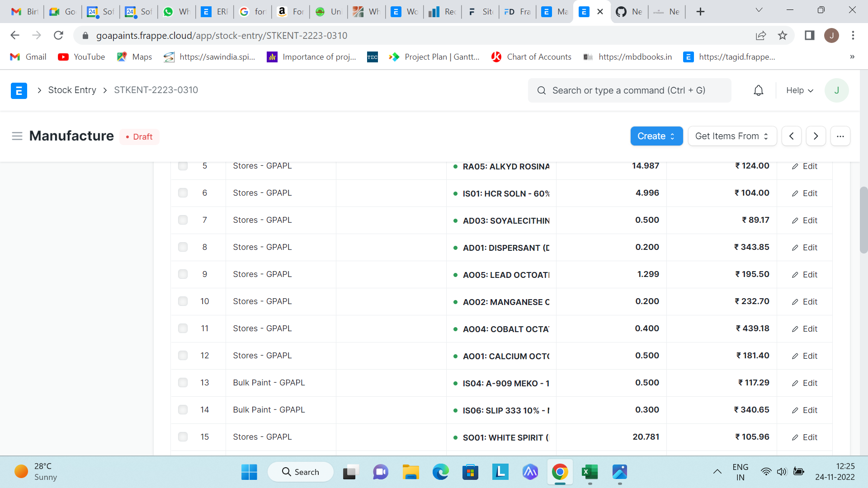
Task: Go to next document arrow
Action: coord(816,136)
